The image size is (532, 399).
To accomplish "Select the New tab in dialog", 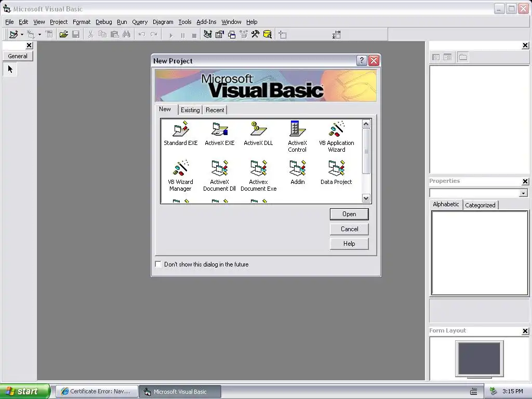I will pyautogui.click(x=165, y=109).
